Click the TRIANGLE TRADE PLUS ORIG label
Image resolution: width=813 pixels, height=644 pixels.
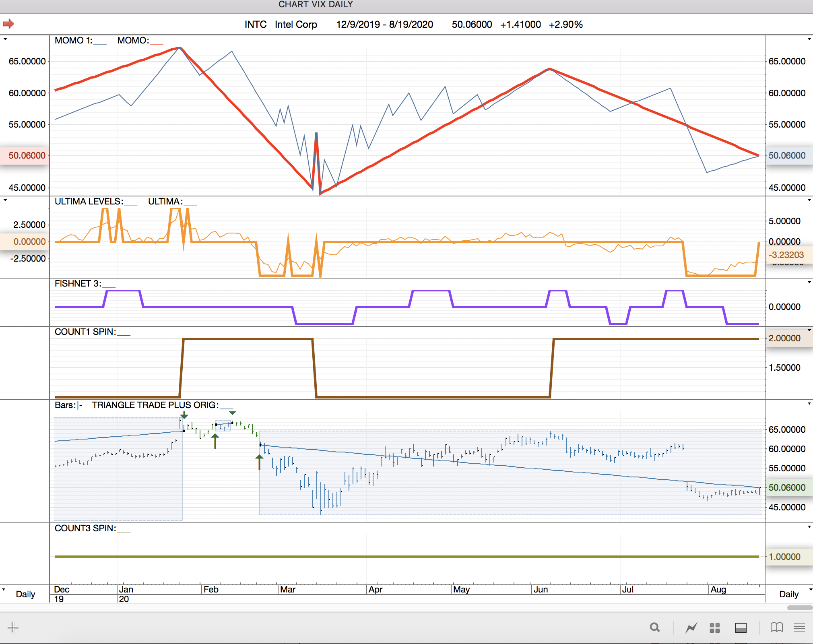[x=155, y=405]
